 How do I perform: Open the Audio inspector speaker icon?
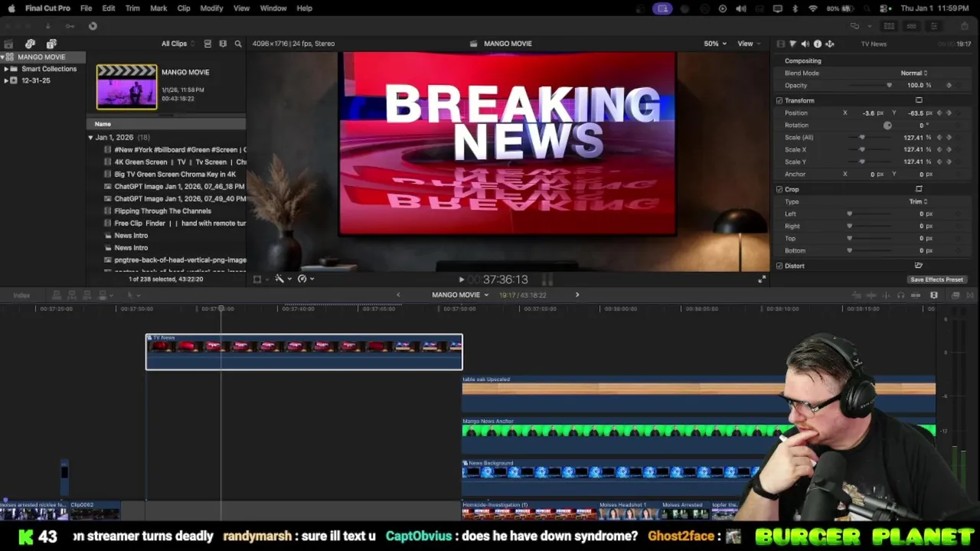coord(805,44)
